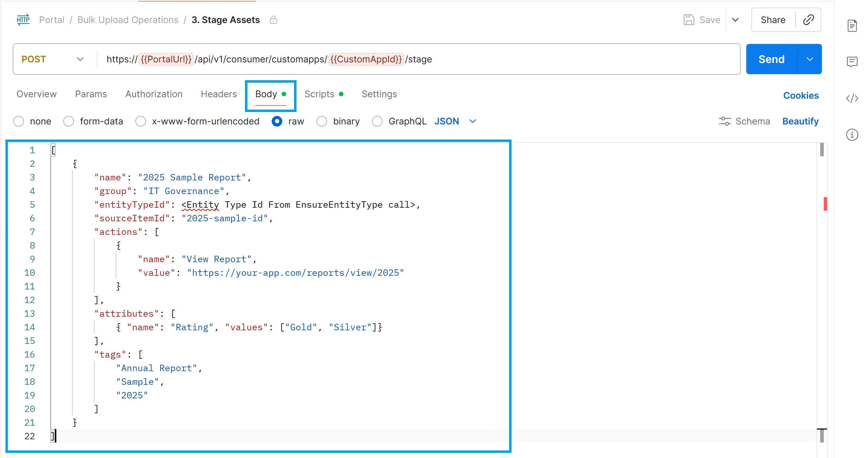868x458 pixels.
Task: Switch to the Headers tab
Action: (219, 94)
